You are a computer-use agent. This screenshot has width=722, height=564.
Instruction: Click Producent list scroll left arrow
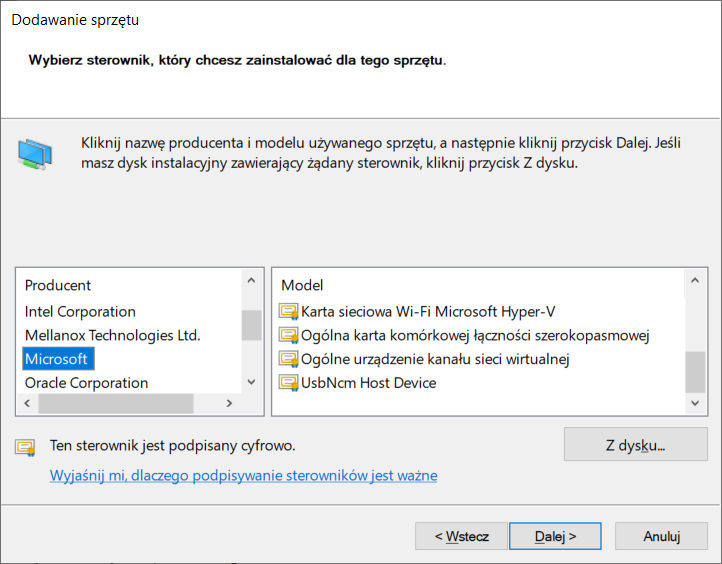(27, 403)
